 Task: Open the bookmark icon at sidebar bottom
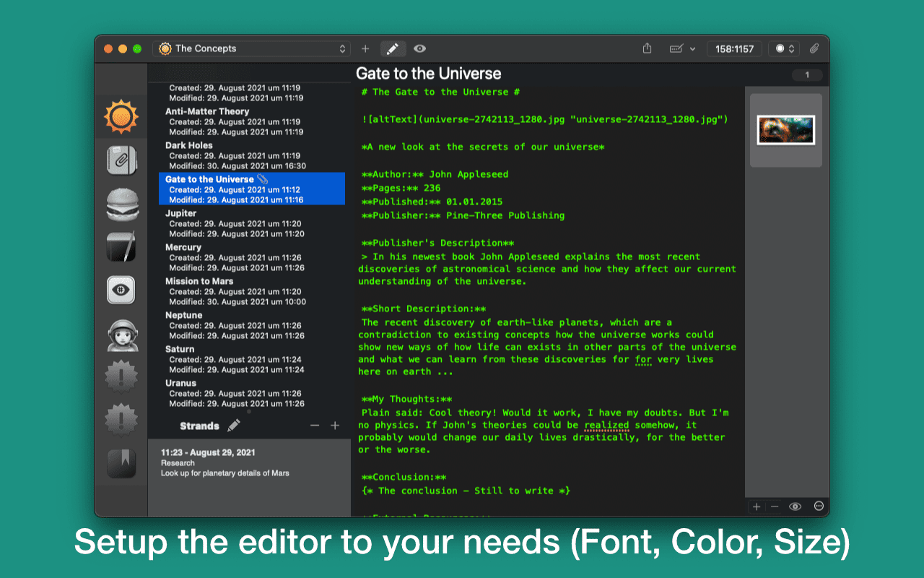coord(121,463)
